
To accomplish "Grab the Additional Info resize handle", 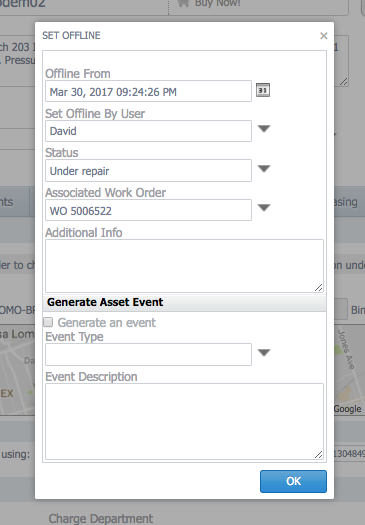I will (x=318, y=288).
